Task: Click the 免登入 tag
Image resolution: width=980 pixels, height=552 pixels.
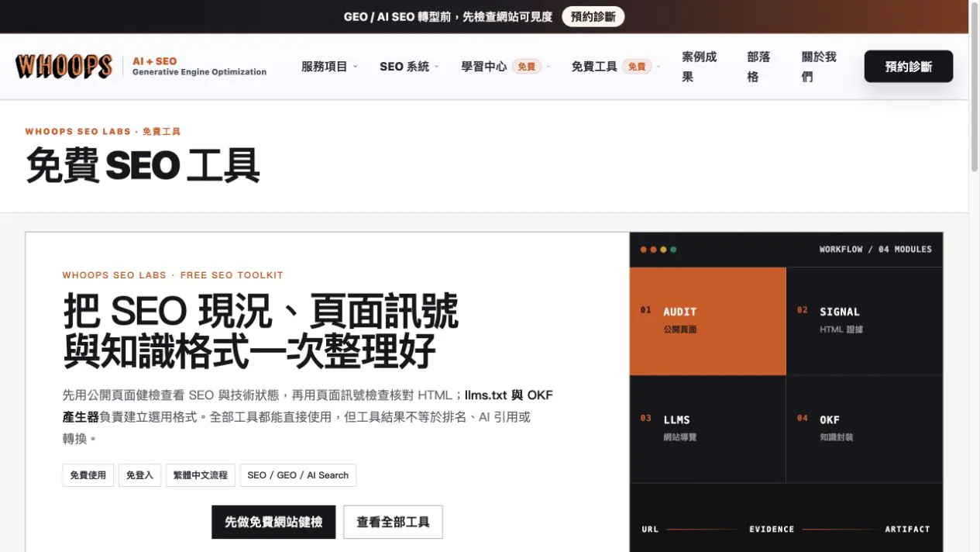Action: point(139,475)
